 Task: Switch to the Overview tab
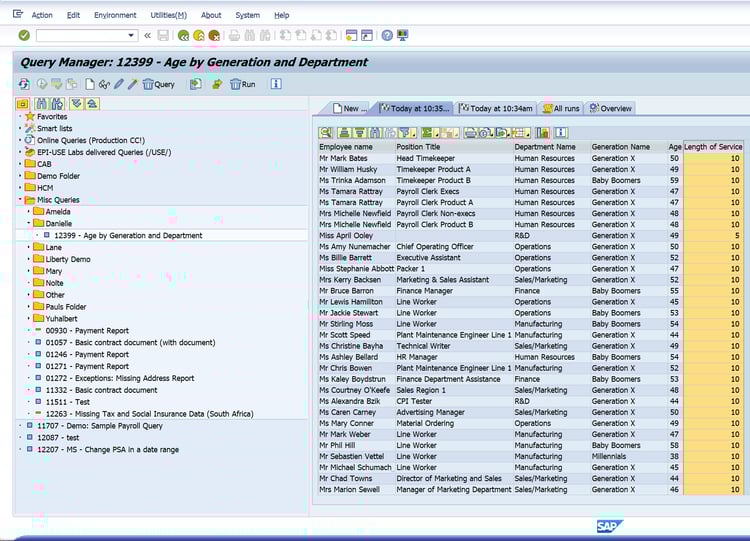tap(611, 109)
